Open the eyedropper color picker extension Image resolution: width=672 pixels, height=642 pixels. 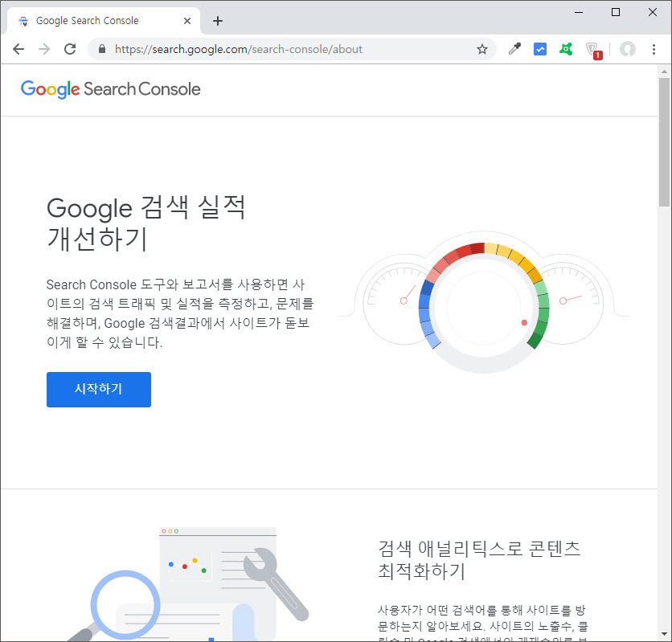coord(515,49)
